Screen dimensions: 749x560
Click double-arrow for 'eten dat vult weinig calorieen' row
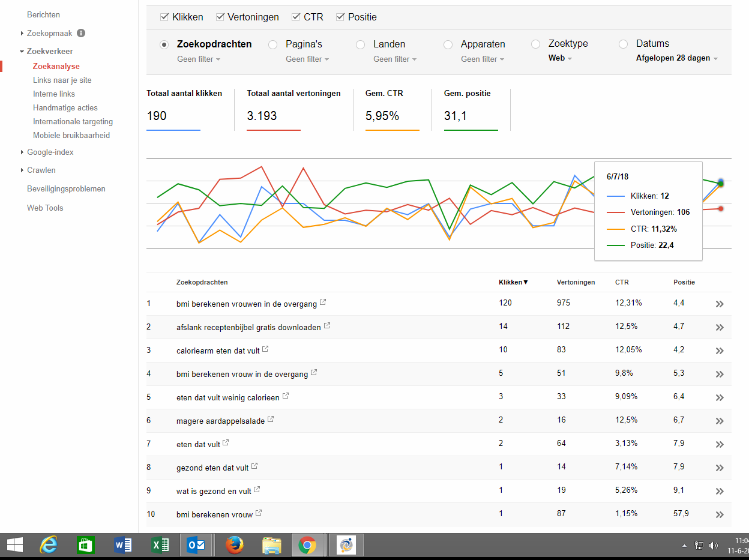(x=720, y=398)
